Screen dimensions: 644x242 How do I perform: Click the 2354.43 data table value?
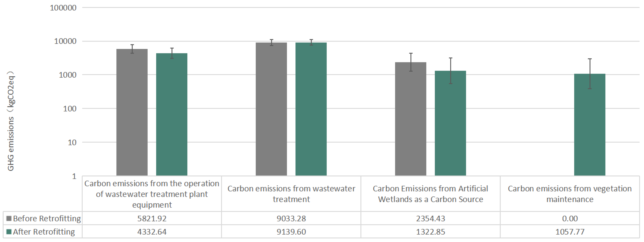pos(430,218)
